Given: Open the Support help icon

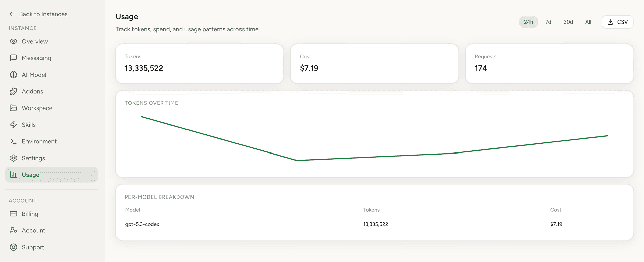Looking at the screenshot, I should pos(13,247).
